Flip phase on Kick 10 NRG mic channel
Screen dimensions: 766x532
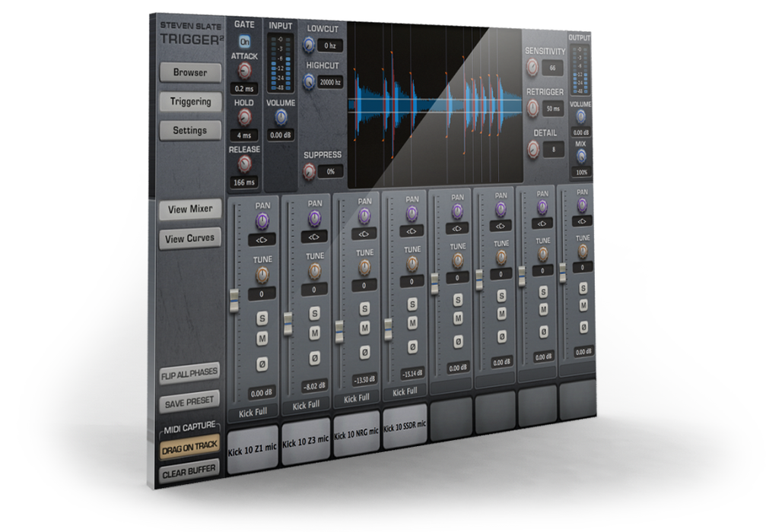point(364,353)
